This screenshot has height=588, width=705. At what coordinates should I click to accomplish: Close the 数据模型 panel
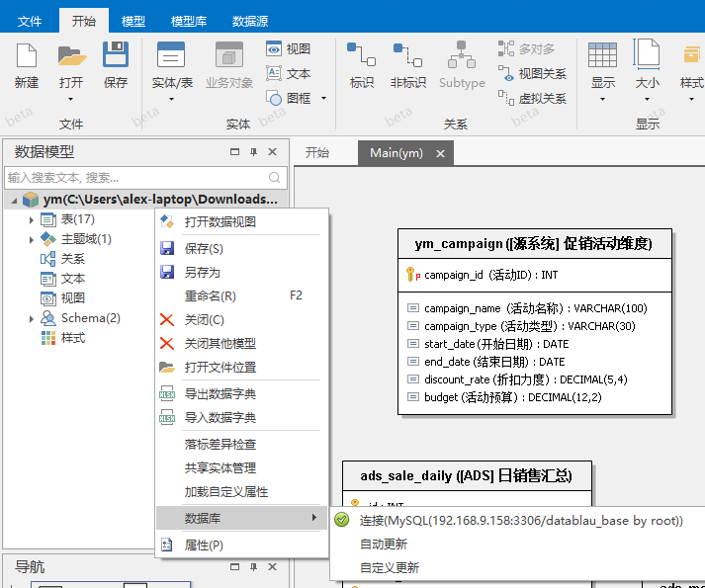(x=272, y=152)
